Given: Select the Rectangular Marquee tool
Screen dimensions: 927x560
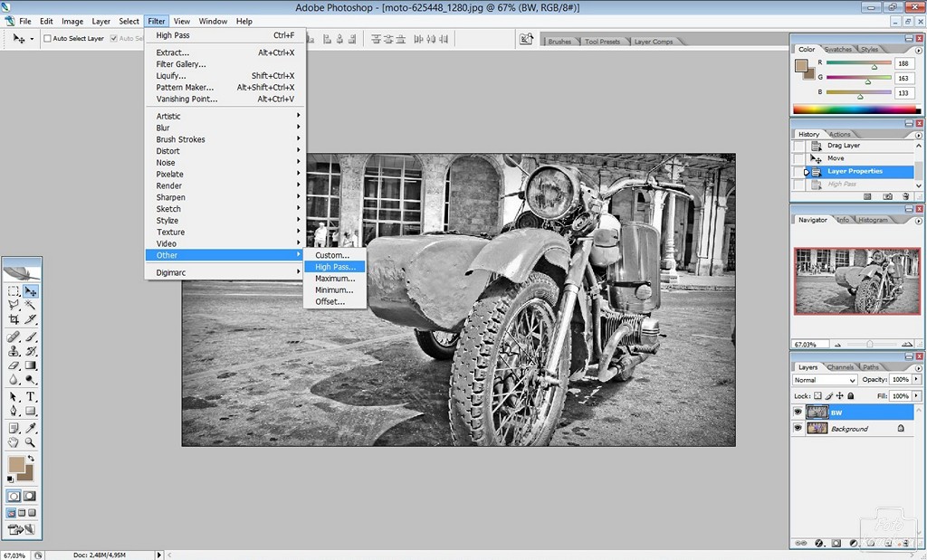Looking at the screenshot, I should click(x=14, y=291).
